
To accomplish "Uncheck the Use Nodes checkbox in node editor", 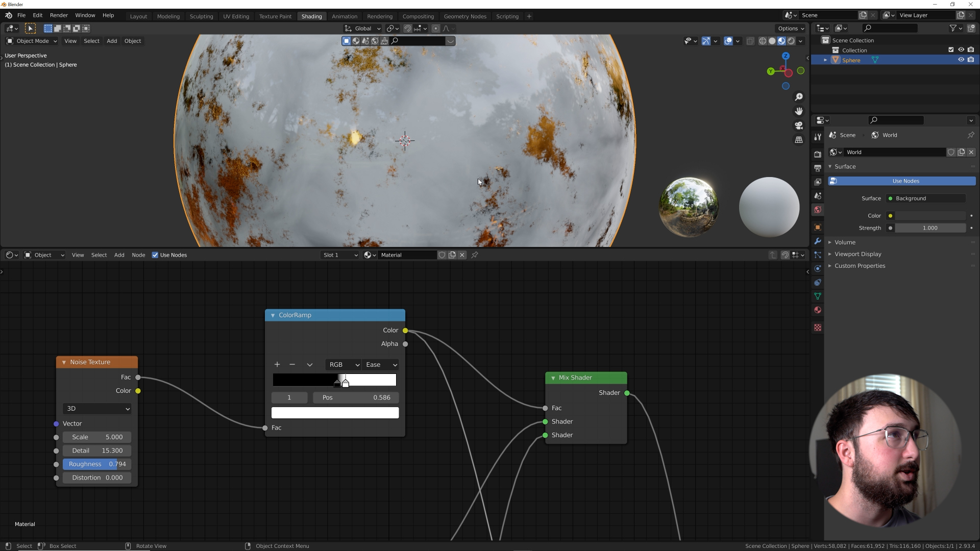I will click(x=155, y=255).
